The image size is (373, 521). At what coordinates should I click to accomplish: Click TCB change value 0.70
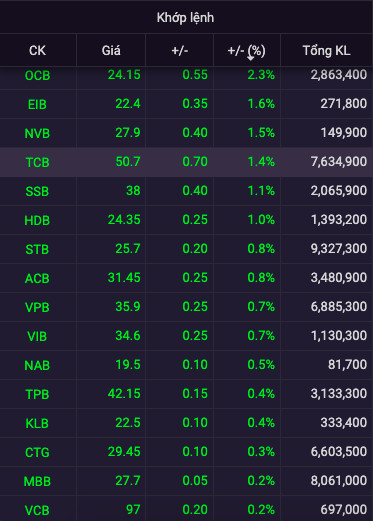(195, 162)
